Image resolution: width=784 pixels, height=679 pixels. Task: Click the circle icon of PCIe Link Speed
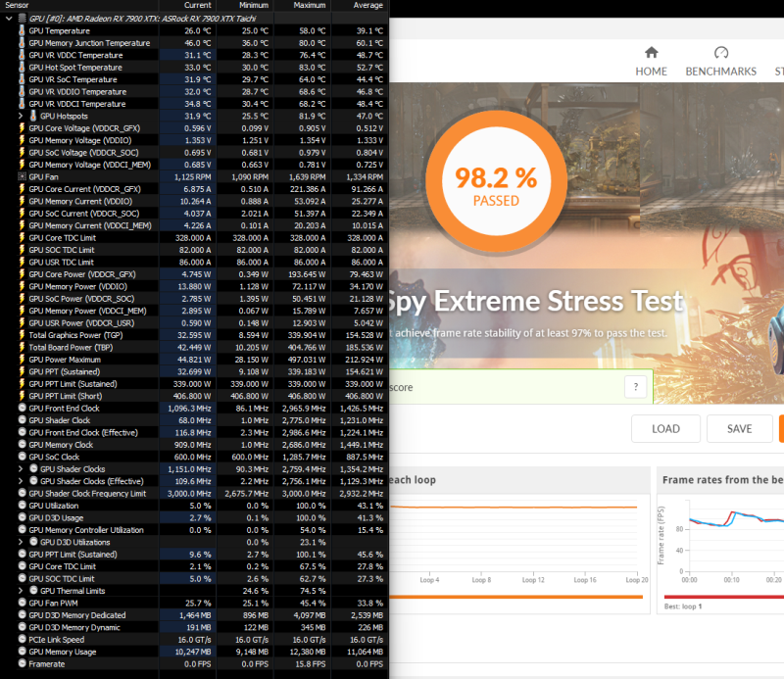(x=22, y=639)
